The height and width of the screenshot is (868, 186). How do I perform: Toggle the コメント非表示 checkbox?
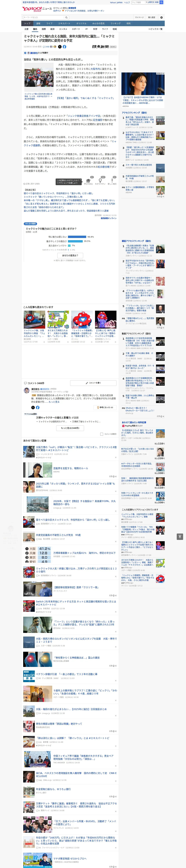pos(102,434)
